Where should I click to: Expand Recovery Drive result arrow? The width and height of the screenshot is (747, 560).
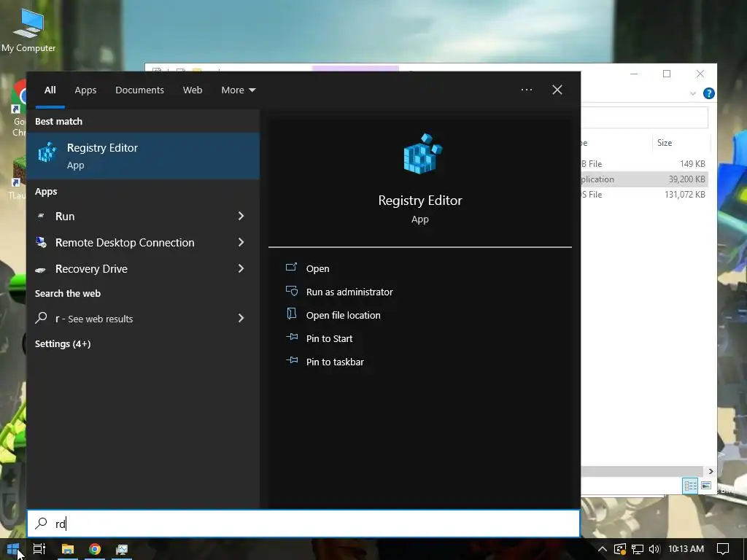(x=241, y=268)
